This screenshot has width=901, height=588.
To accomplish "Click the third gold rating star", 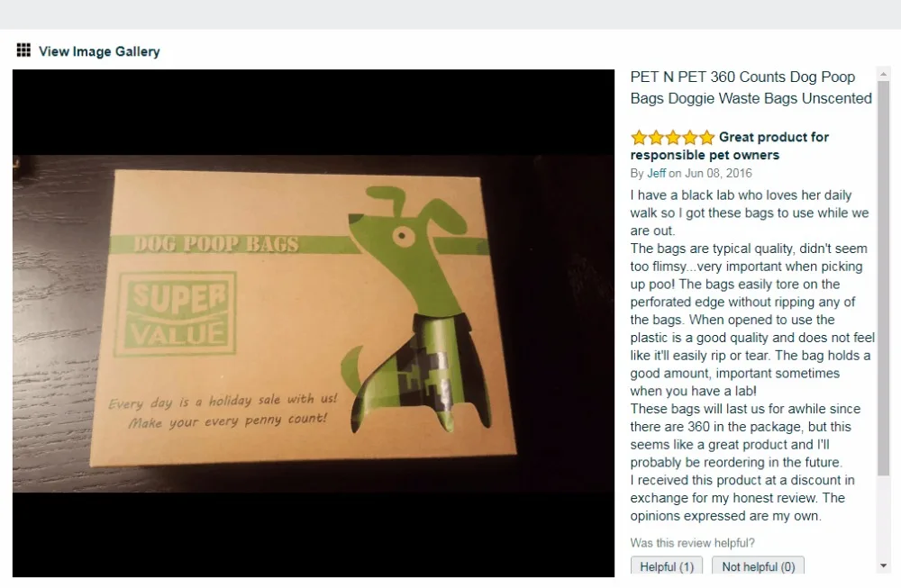I will point(672,137).
